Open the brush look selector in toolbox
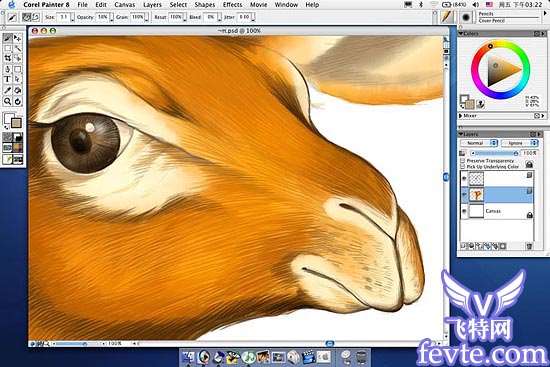Image resolution: width=550 pixels, height=367 pixels. [7, 159]
